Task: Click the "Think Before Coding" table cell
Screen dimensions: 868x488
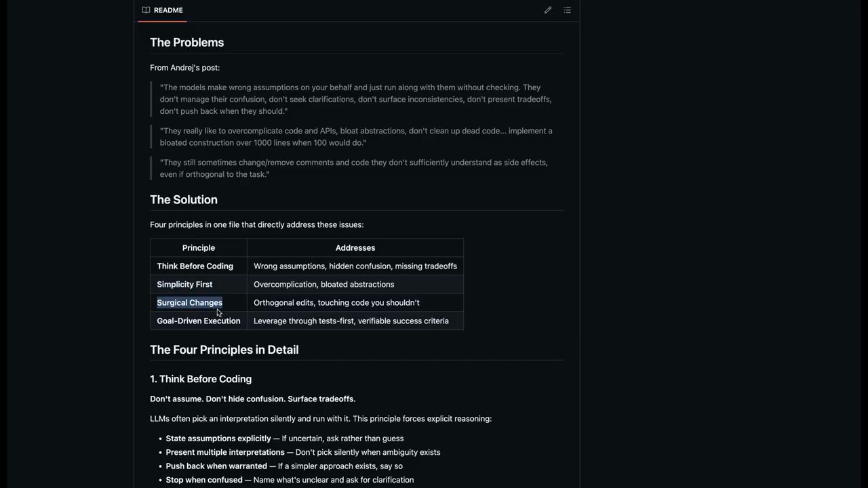Action: 199,266
